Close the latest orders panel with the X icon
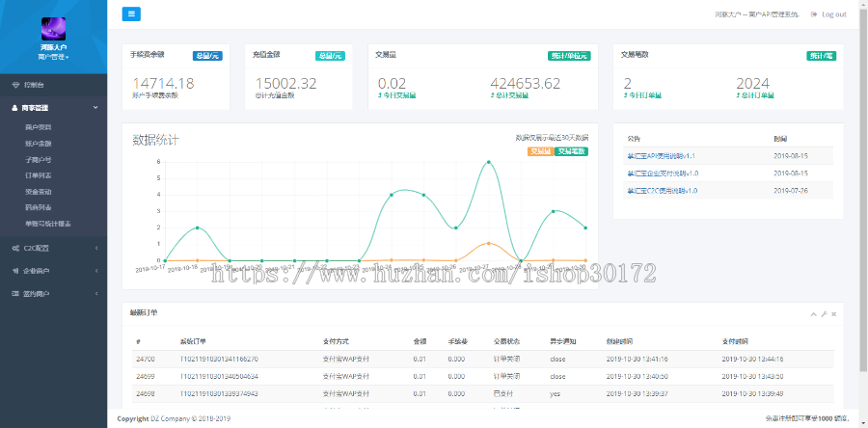Image resolution: width=868 pixels, height=428 pixels. point(834,314)
